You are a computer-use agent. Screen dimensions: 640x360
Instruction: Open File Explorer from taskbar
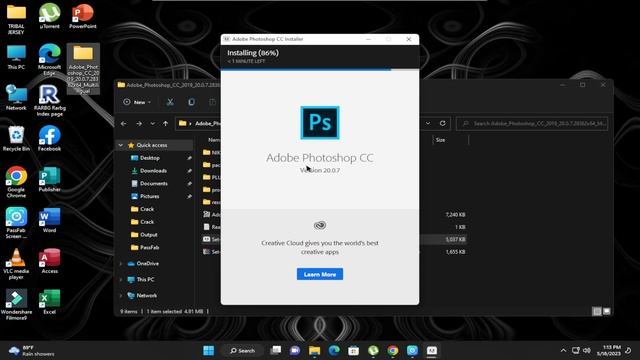coord(314,351)
